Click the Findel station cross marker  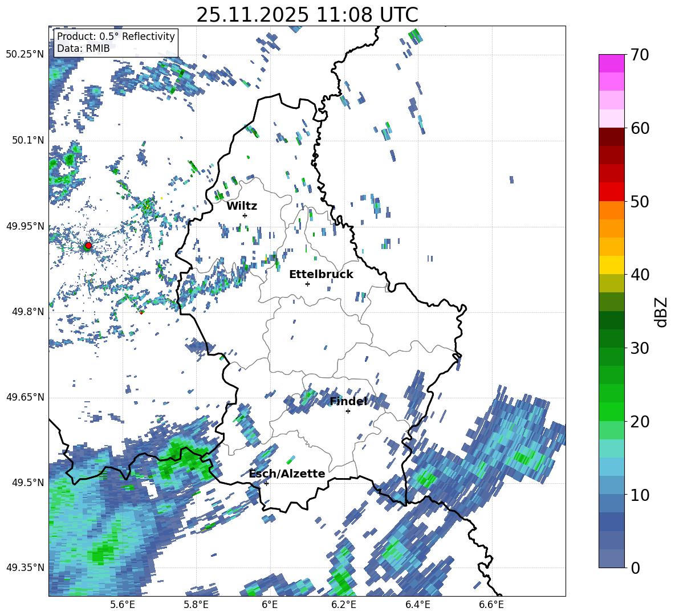[x=348, y=411]
